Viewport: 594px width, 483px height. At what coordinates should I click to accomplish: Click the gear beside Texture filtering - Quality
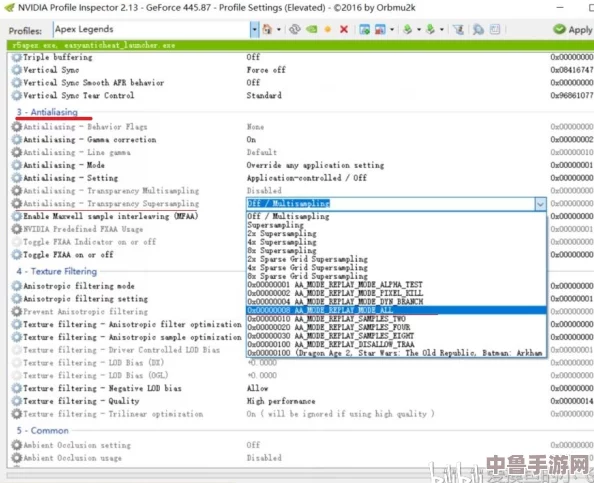tap(16, 401)
